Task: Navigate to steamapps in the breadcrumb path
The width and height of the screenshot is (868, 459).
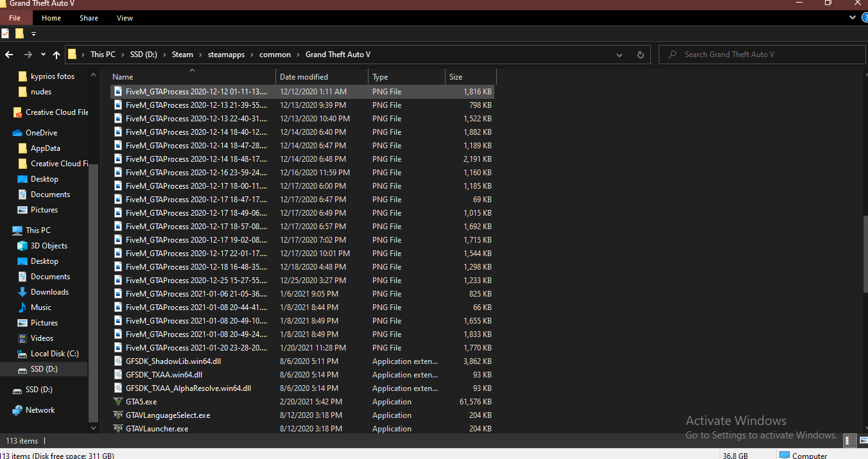Action: [226, 55]
